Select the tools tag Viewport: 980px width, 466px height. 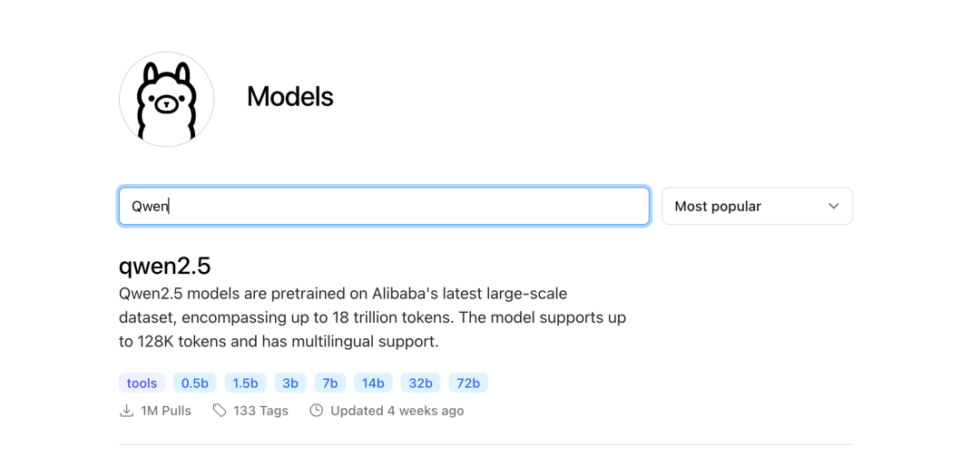point(142,383)
